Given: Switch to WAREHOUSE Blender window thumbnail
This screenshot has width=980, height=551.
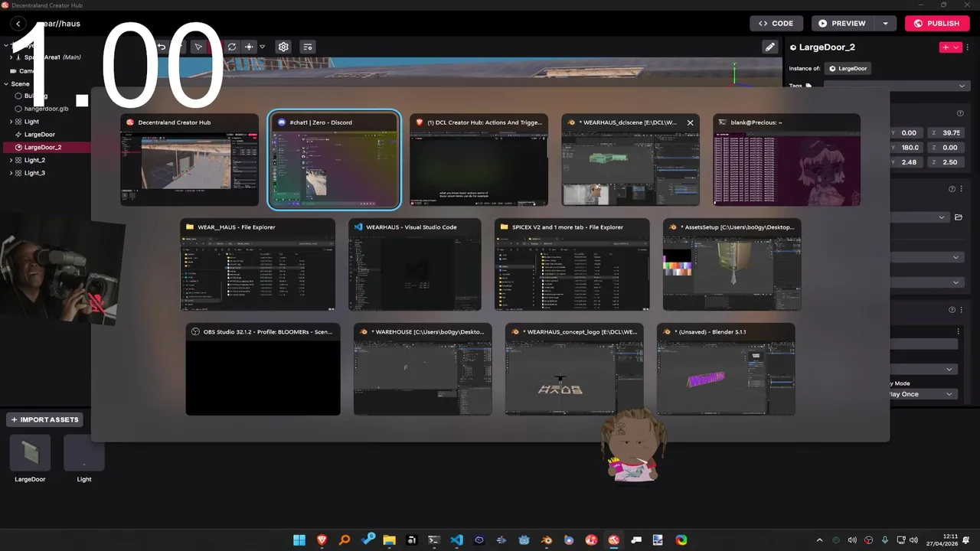Looking at the screenshot, I should [423, 370].
